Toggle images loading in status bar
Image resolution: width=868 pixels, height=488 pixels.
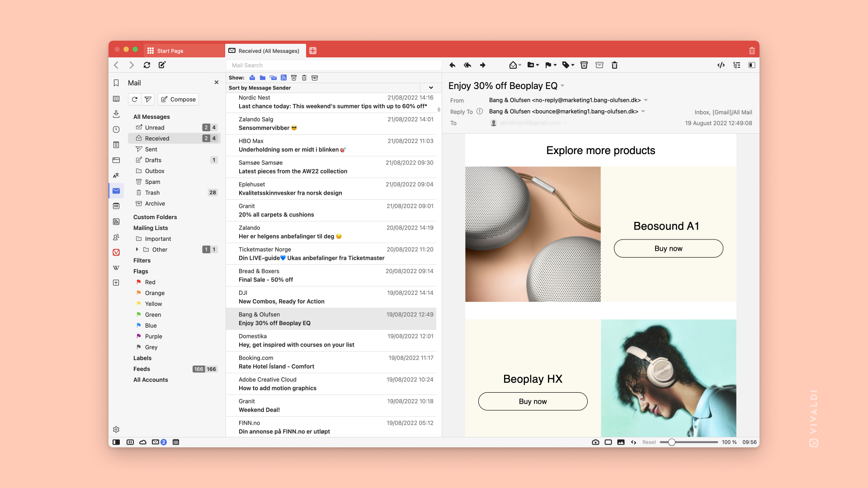[x=621, y=442]
